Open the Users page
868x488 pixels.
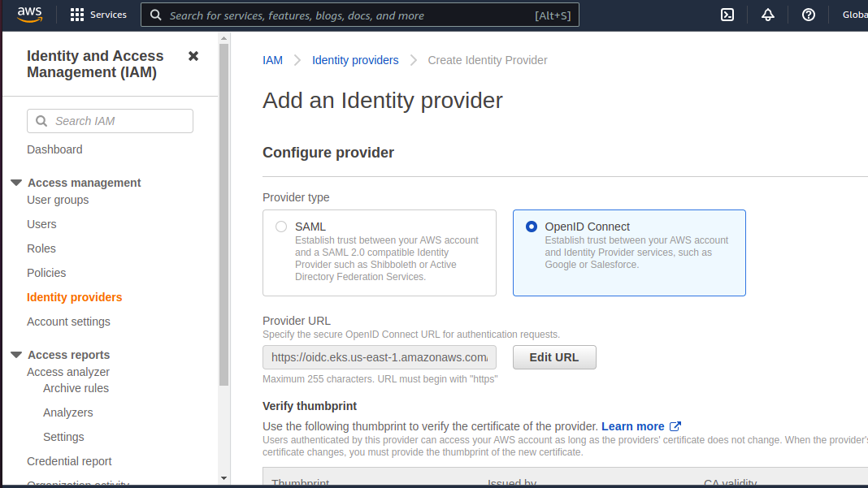click(x=41, y=224)
